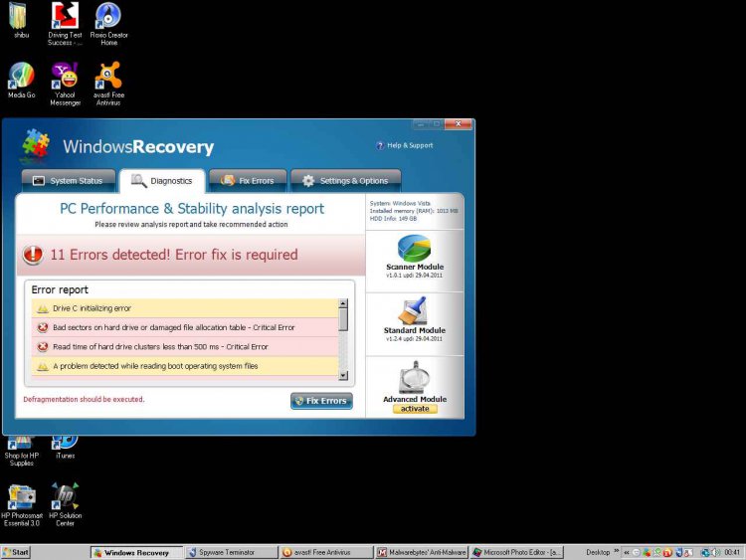Click the red TV tray icon
The width and height of the screenshot is (746, 560).
pyautogui.click(x=667, y=552)
